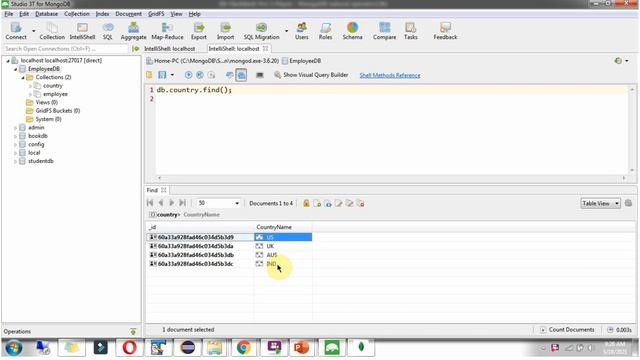Image resolution: width=640 pixels, height=360 pixels.
Task: Collapse the localhost connection node
Action: 8,60
